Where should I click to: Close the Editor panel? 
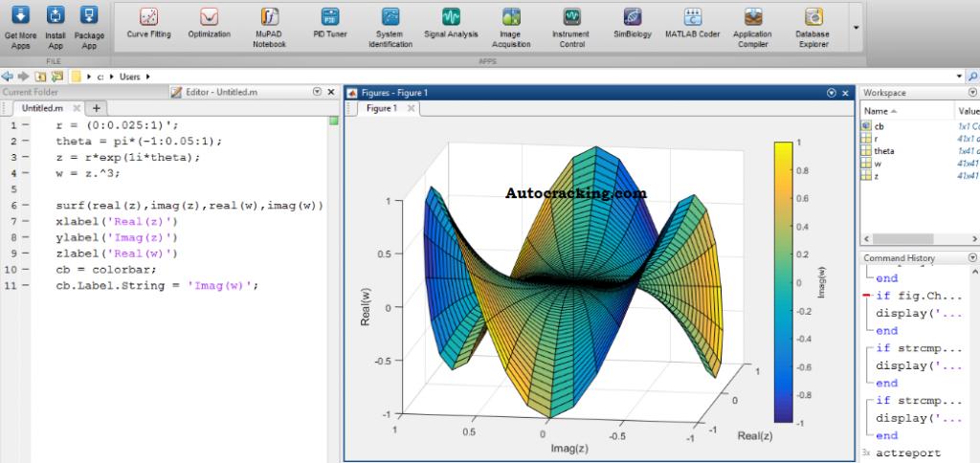click(332, 92)
